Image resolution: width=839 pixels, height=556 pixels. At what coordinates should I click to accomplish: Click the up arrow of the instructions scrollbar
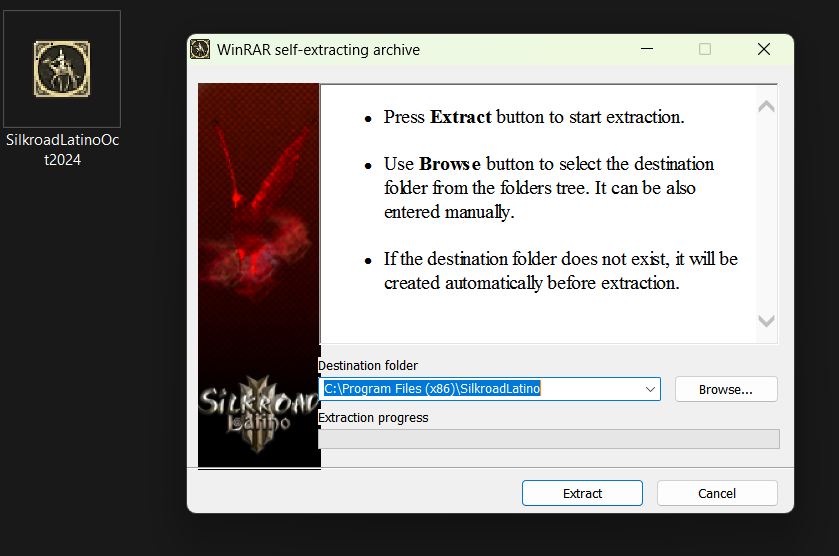click(766, 106)
